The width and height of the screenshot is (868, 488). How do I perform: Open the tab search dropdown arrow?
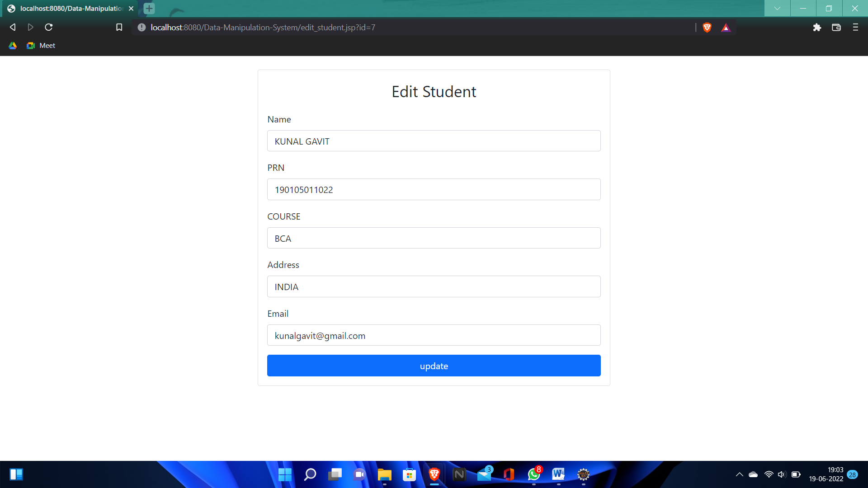(x=777, y=8)
